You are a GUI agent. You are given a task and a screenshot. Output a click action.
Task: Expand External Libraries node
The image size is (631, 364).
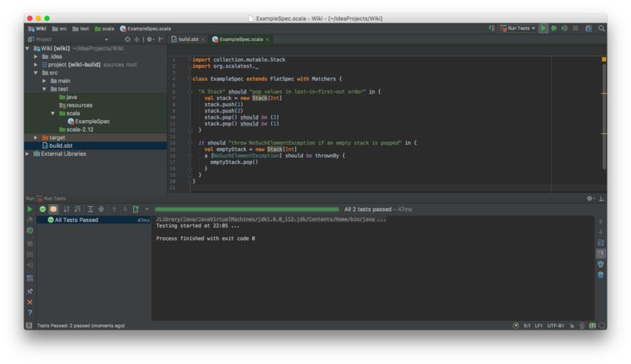[x=28, y=154]
